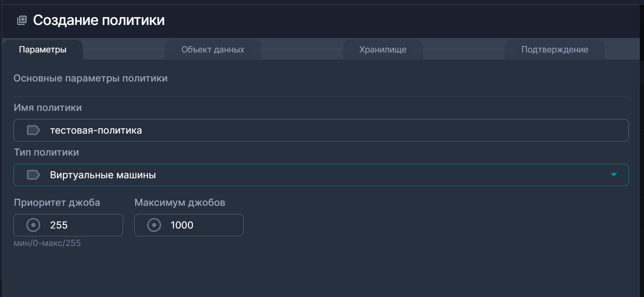Click the 'Максимум джобов' label
This screenshot has width=644, height=297.
(180, 202)
